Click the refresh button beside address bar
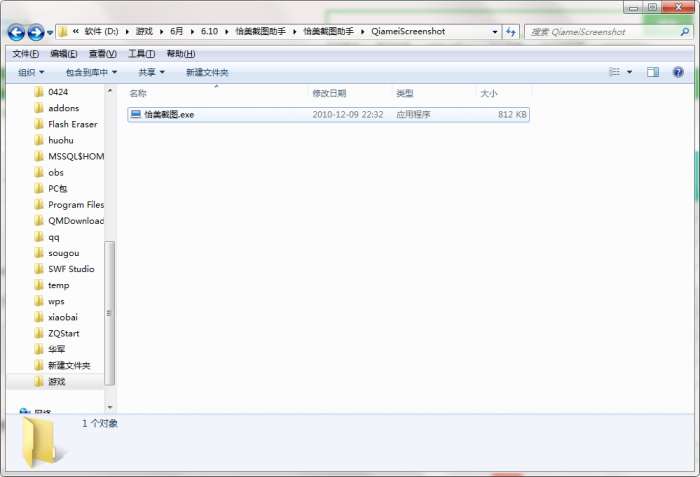700x477 pixels. 511,32
